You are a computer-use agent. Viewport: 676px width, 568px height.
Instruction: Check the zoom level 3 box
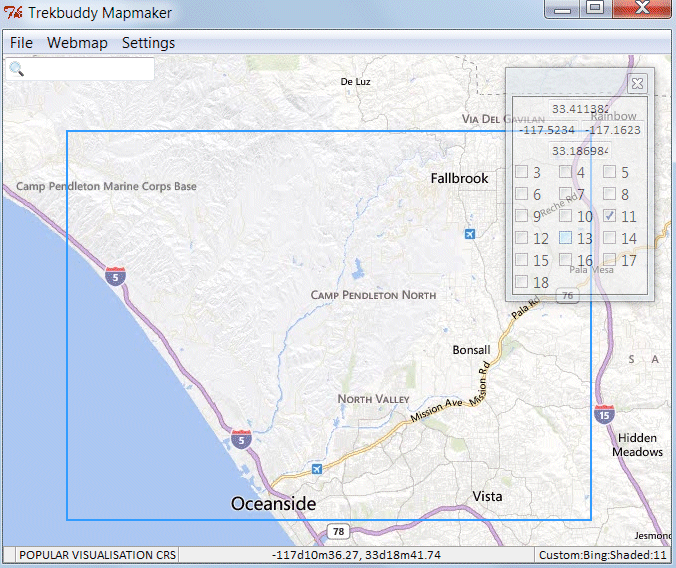(x=521, y=172)
